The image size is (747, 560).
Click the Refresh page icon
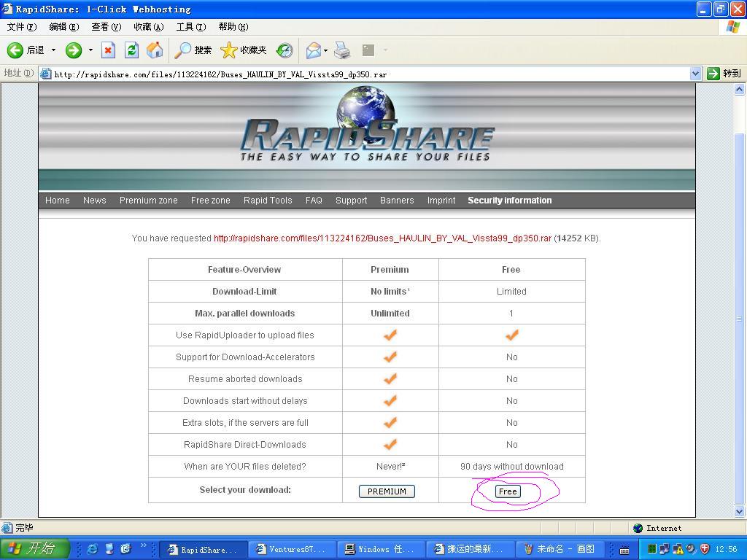click(131, 50)
